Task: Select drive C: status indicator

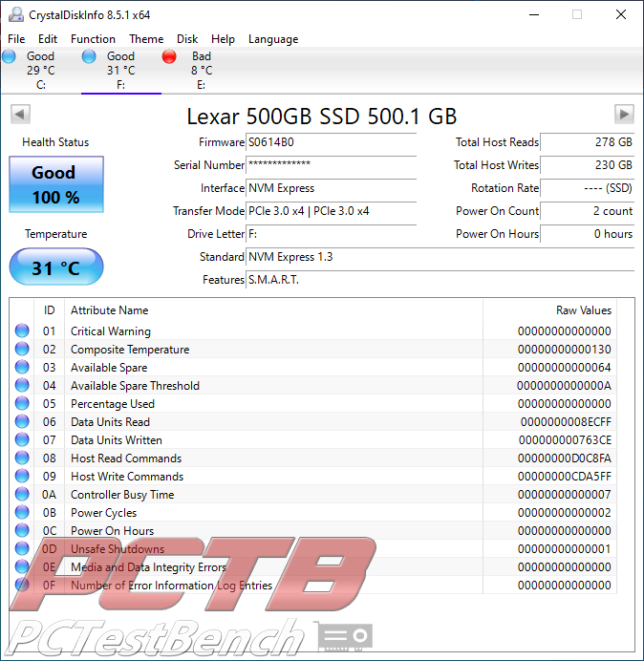Action: 9,56
